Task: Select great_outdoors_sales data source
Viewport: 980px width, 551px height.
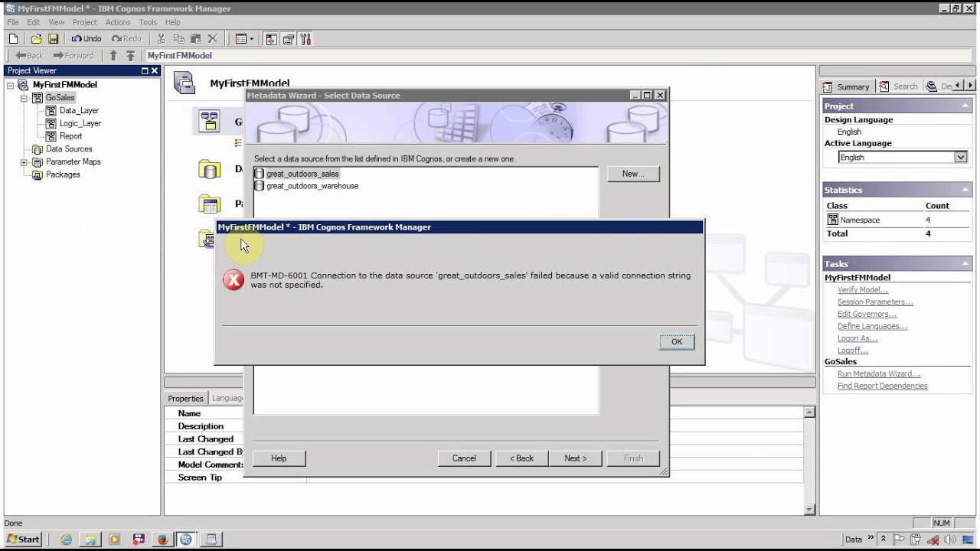Action: pyautogui.click(x=302, y=174)
